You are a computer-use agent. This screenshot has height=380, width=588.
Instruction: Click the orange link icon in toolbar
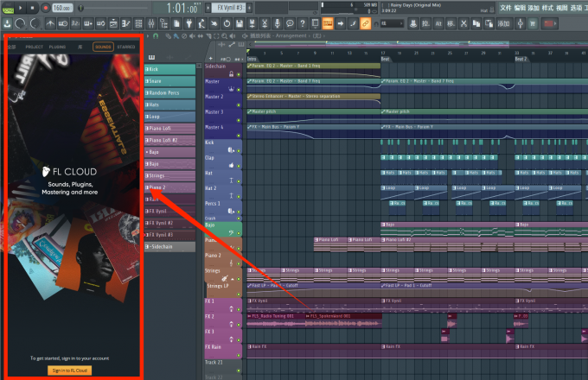(x=366, y=23)
